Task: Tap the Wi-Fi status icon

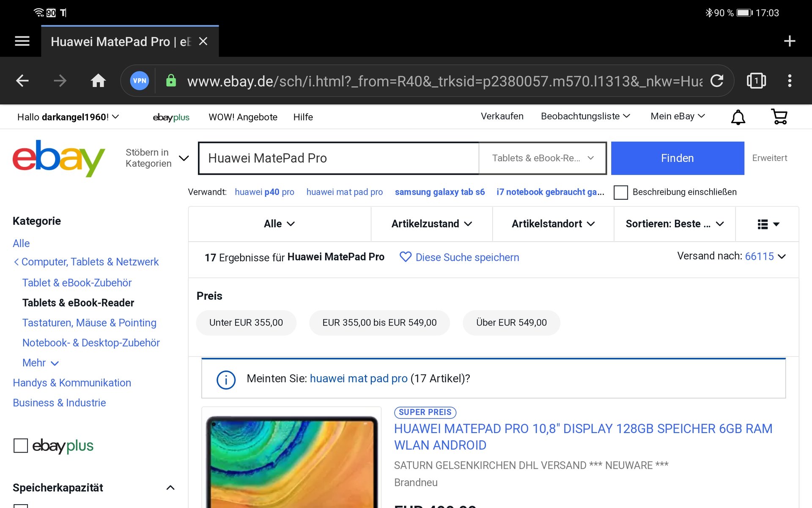Action: click(x=39, y=13)
